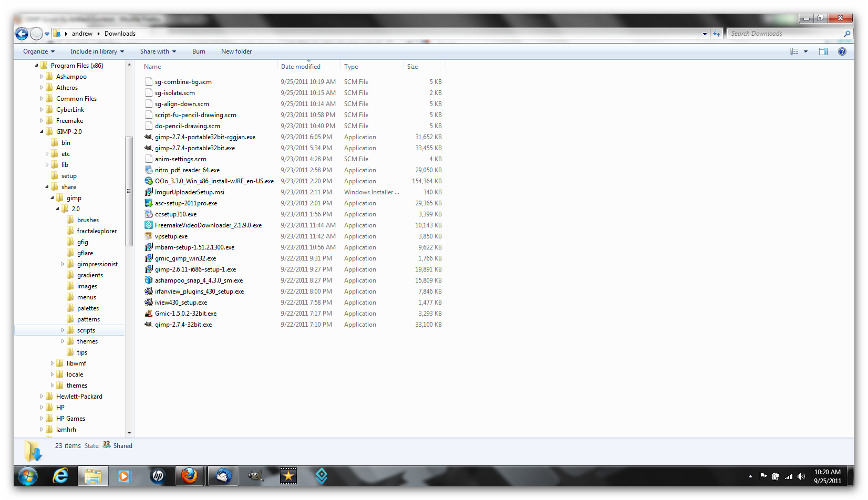Click the Burn toolbar button
868x500 pixels.
click(199, 51)
